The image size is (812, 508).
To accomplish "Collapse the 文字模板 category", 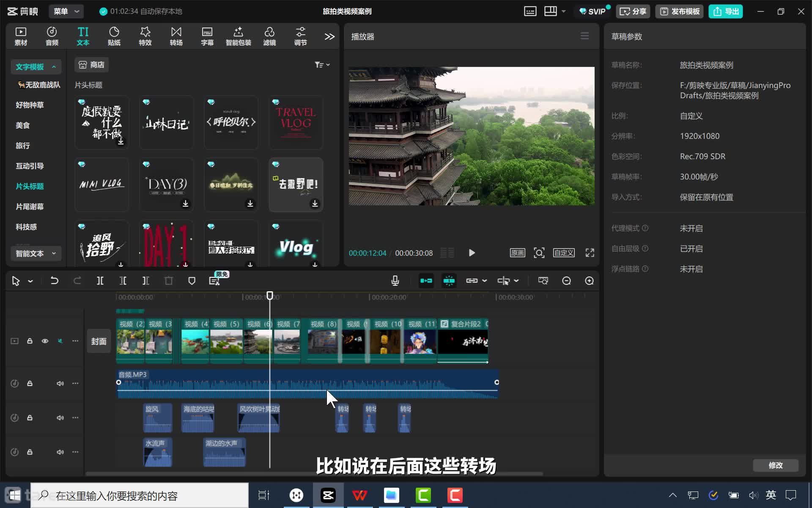I will click(36, 67).
